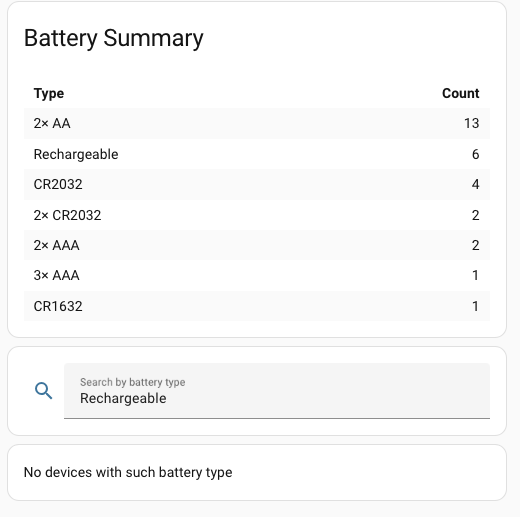520x517 pixels.
Task: Focus the Search by battery type field
Action: pyautogui.click(x=277, y=391)
